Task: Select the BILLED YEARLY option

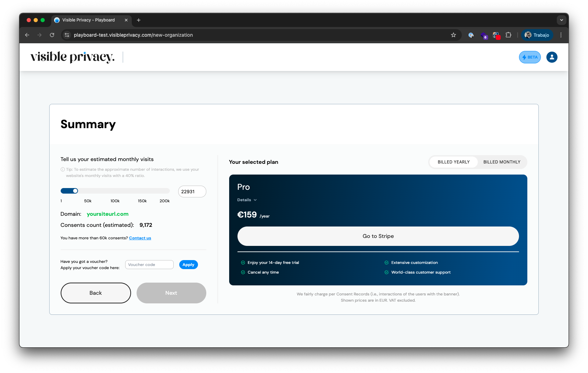Action: click(x=453, y=162)
